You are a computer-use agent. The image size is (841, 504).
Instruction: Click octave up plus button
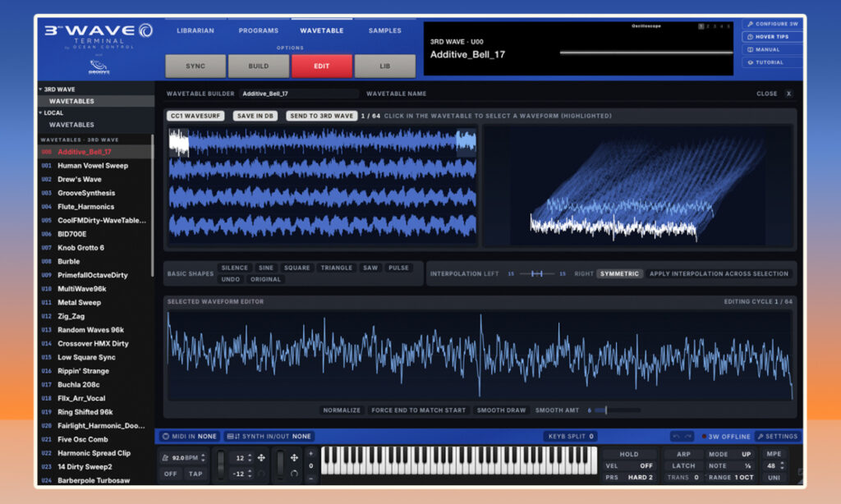(x=311, y=454)
